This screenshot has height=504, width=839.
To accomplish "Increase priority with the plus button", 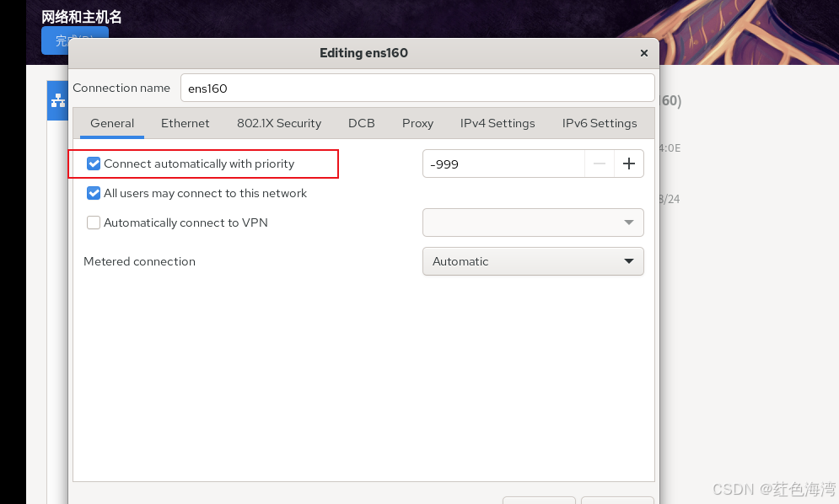I will pyautogui.click(x=629, y=164).
